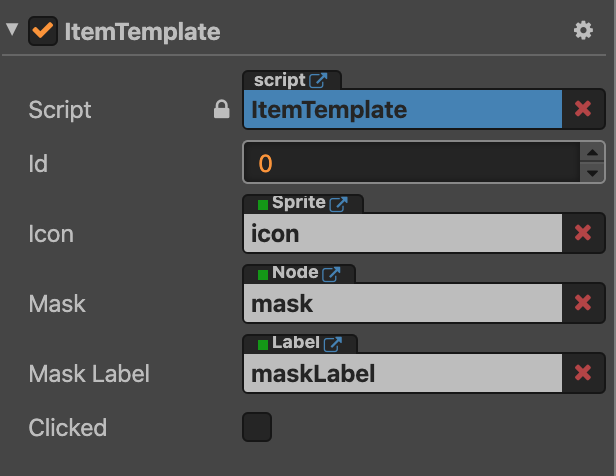Click the Label type external-link icon
The width and height of the screenshot is (616, 476).
(333, 343)
